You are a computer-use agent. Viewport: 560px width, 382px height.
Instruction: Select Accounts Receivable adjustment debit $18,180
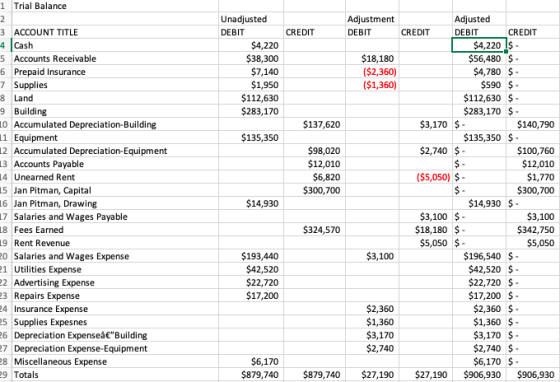click(372, 59)
